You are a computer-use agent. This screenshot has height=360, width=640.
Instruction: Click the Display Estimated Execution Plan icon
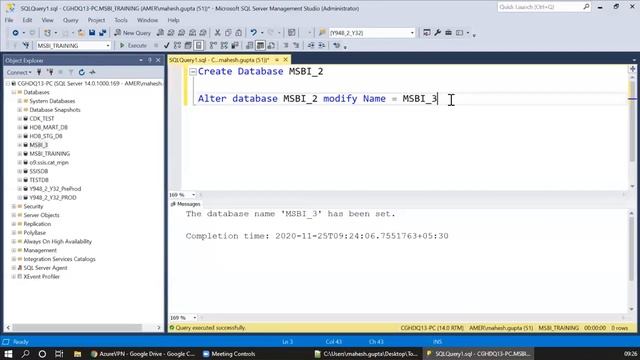177,45
